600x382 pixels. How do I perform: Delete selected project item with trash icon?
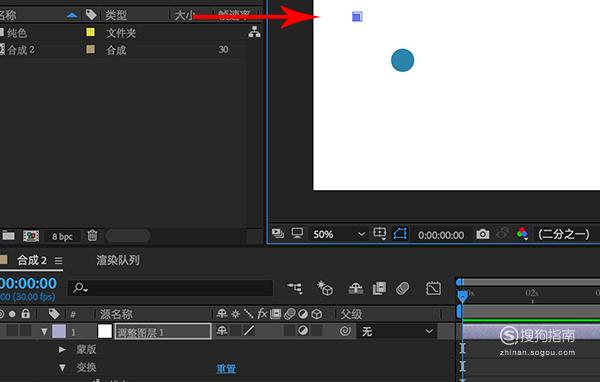92,235
